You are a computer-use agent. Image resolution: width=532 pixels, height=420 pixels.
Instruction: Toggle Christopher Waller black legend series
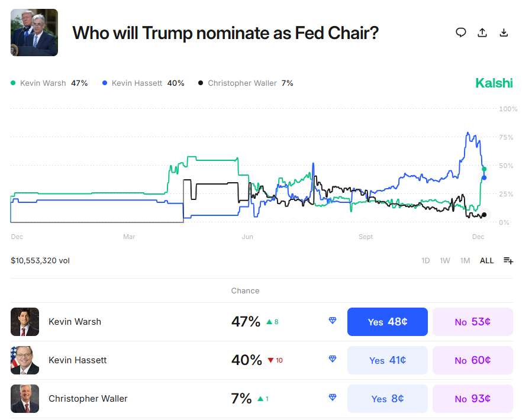[x=245, y=83]
